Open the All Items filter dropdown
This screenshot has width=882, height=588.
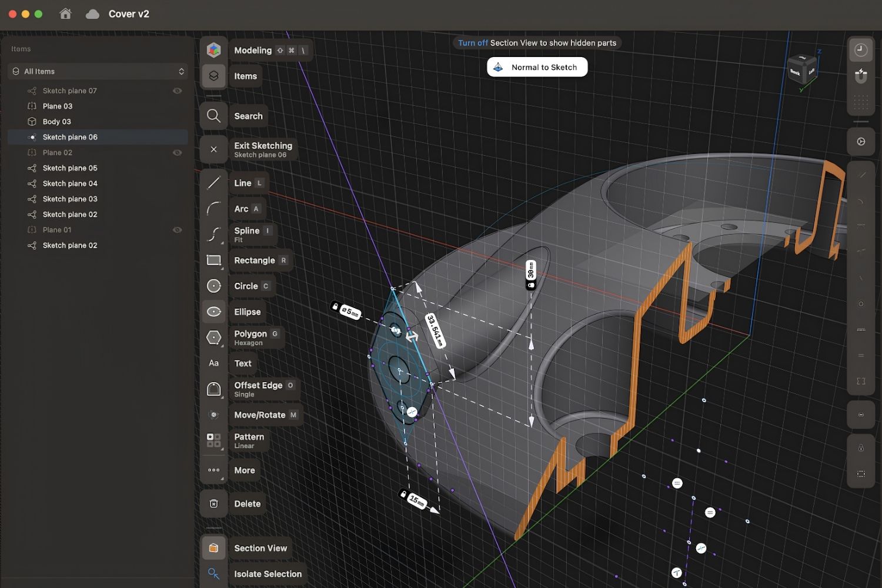(x=98, y=71)
